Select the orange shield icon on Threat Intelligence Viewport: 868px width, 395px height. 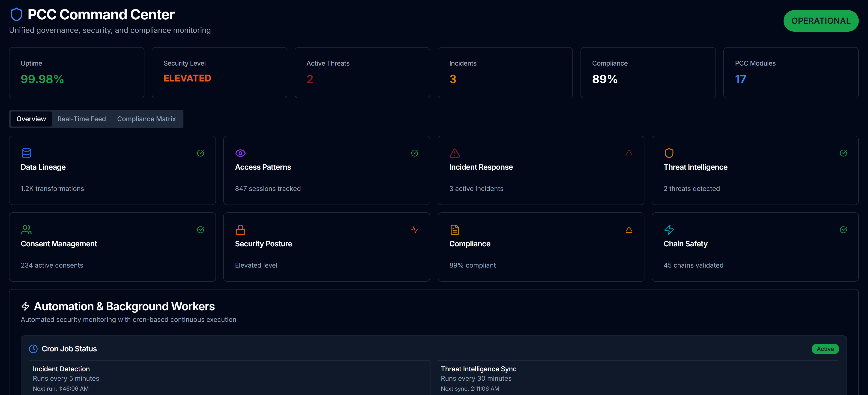668,153
